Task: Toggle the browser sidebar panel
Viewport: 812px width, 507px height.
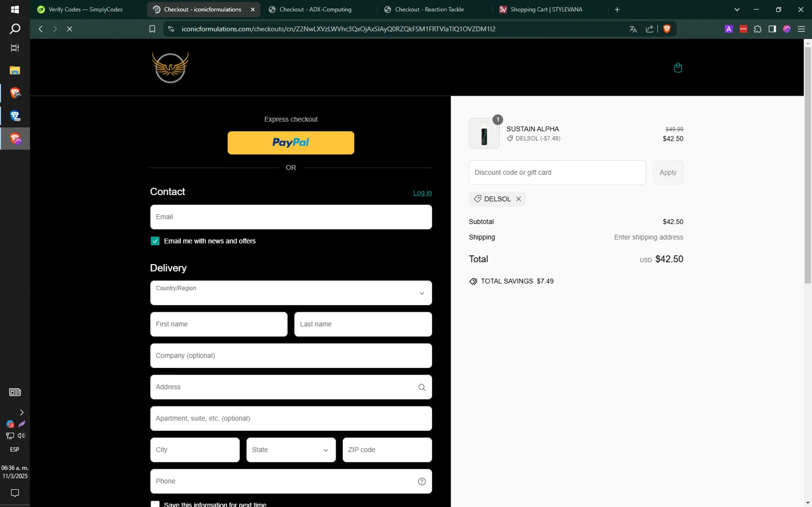Action: pyautogui.click(x=772, y=29)
